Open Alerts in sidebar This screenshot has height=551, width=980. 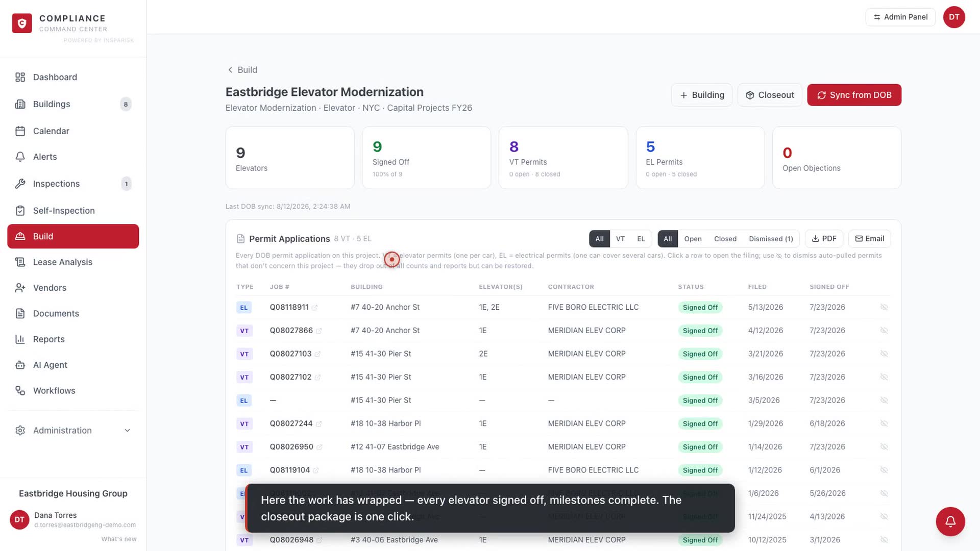pos(73,157)
